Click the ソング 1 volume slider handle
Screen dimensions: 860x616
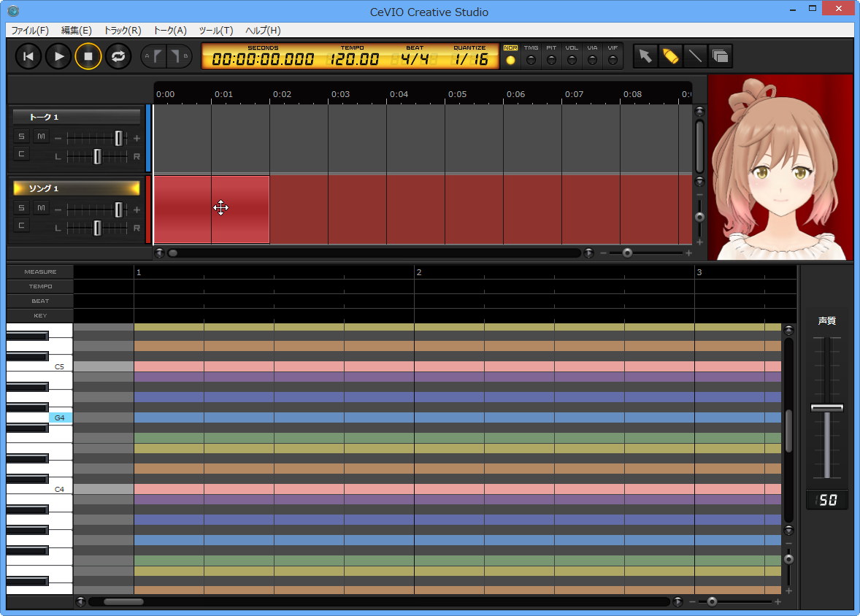click(x=118, y=209)
